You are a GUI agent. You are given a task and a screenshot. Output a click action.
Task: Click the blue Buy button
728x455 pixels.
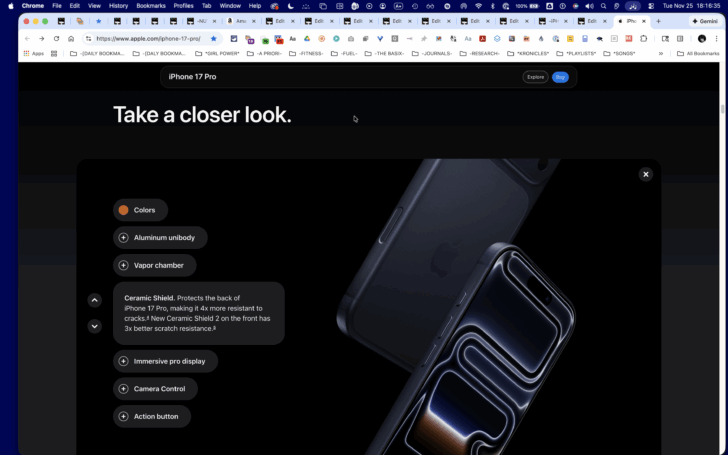click(x=560, y=77)
